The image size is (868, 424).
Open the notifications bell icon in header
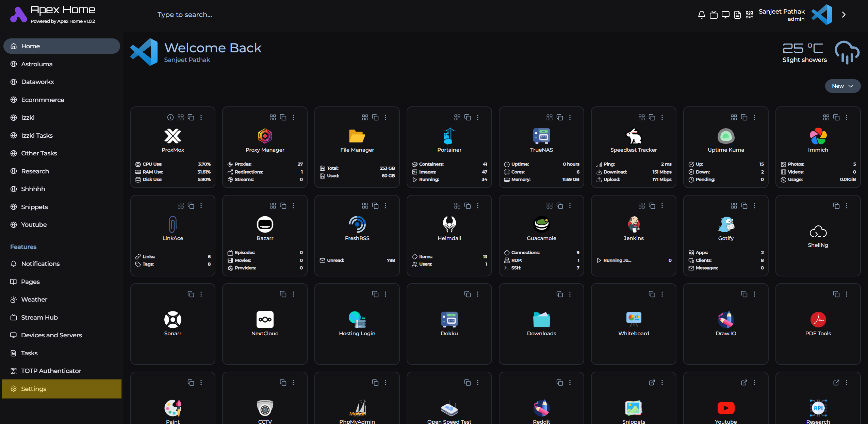tap(701, 15)
